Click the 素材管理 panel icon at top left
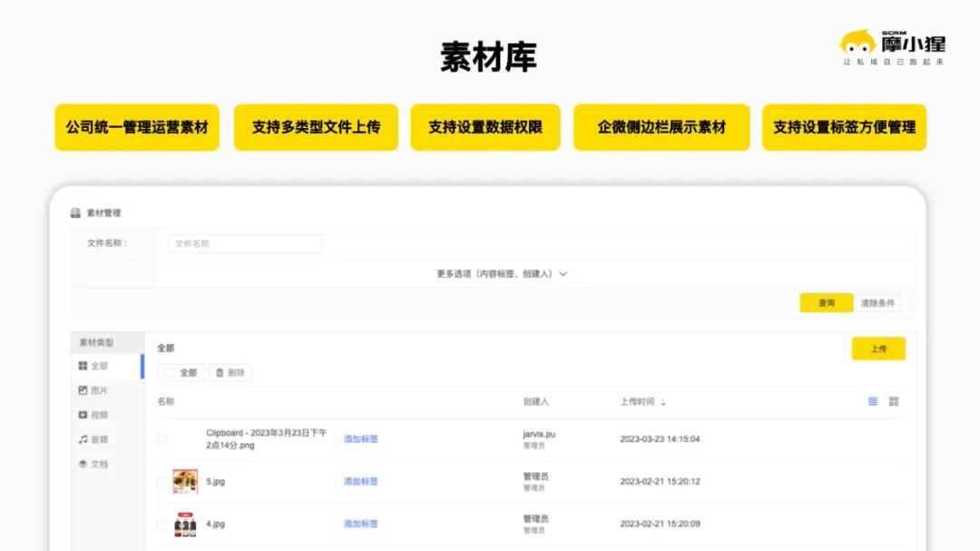 tap(74, 213)
